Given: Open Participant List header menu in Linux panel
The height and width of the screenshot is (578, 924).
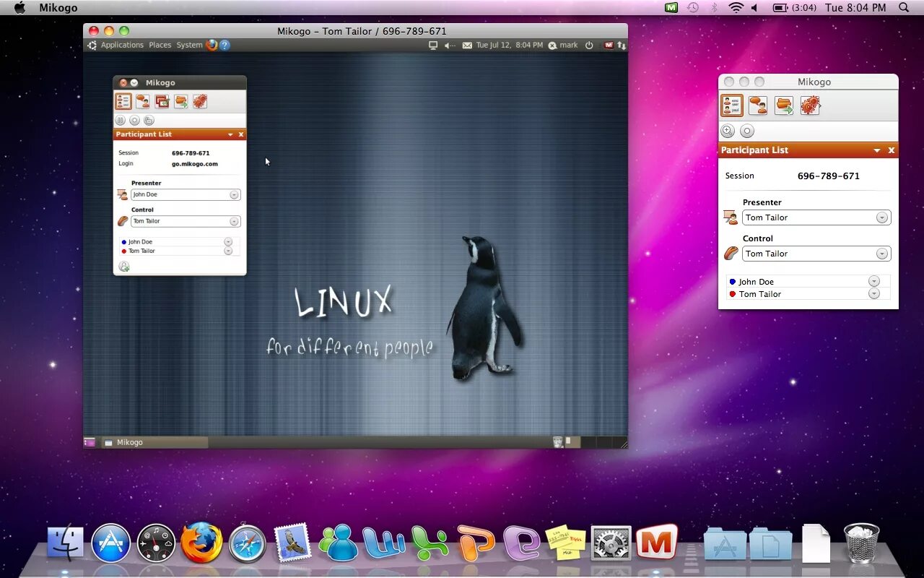Looking at the screenshot, I should click(x=230, y=134).
